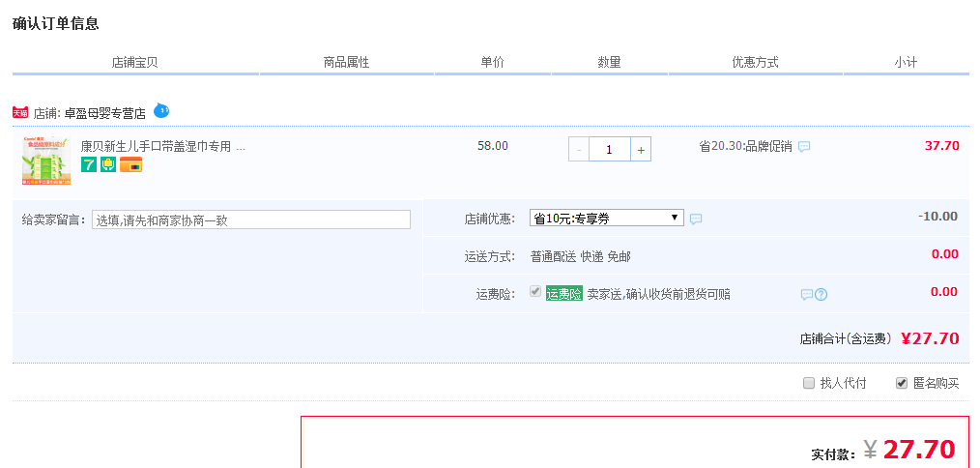Viewport: 980px width, 468px height.
Task: Click the unit price 58.00
Action: [493, 146]
